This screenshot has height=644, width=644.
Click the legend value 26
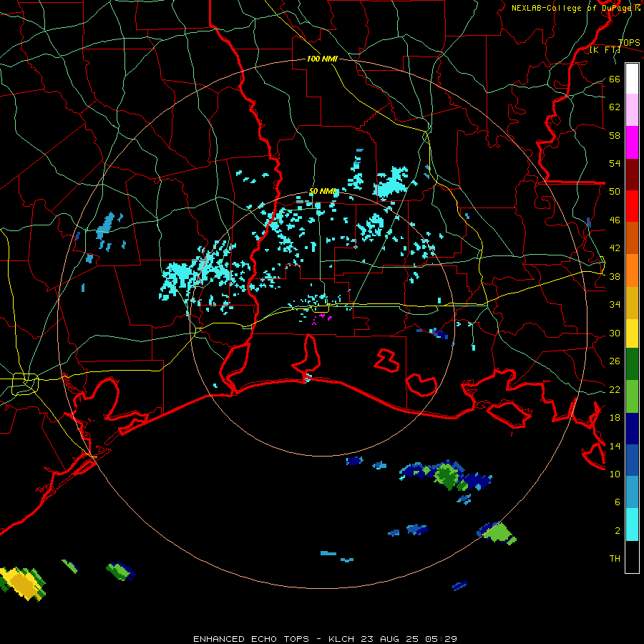coord(615,361)
